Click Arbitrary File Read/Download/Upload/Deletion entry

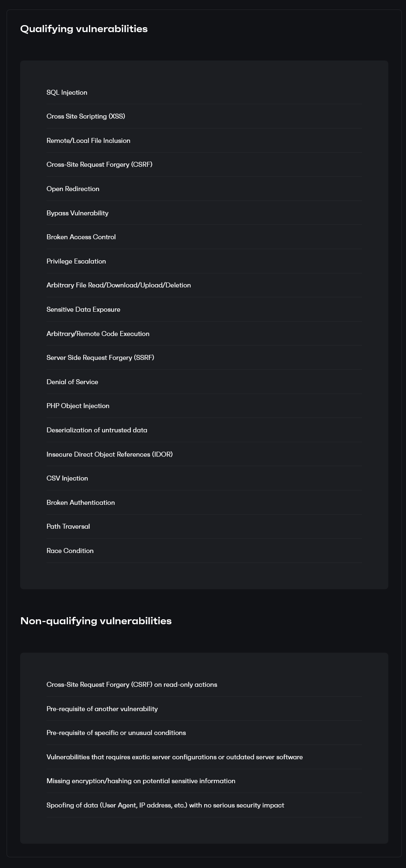pos(204,285)
